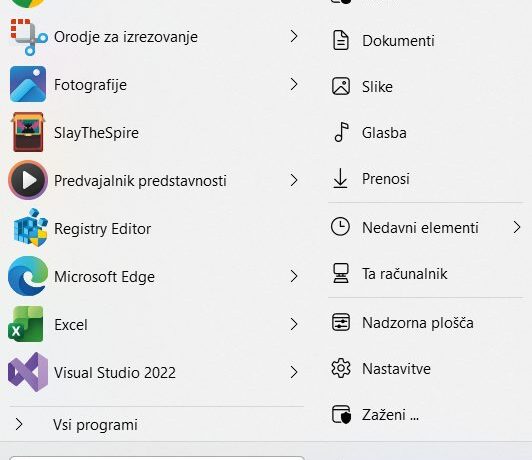Click the Dokumenti document icon
This screenshot has height=460, width=532.
click(x=340, y=40)
